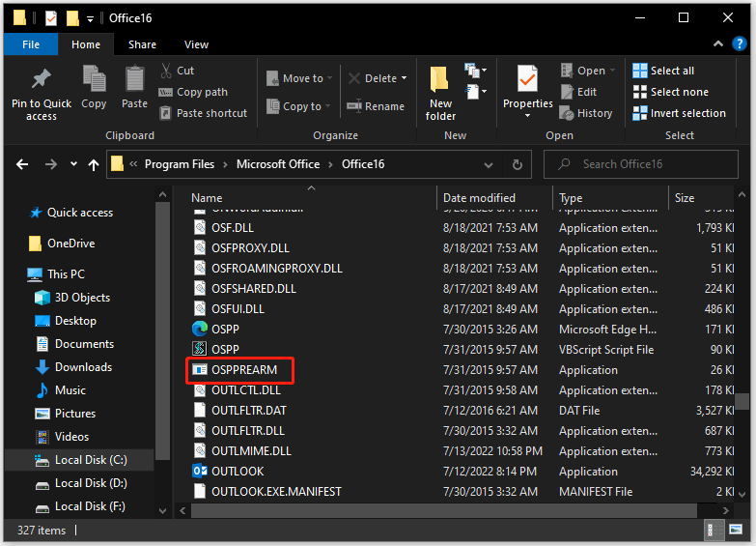Open Music in navigation pane

tap(61, 390)
